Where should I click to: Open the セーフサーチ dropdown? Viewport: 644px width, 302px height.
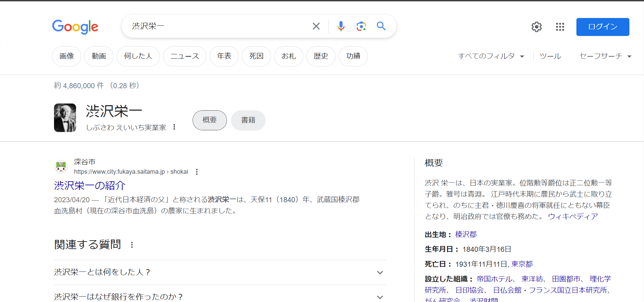tap(605, 56)
